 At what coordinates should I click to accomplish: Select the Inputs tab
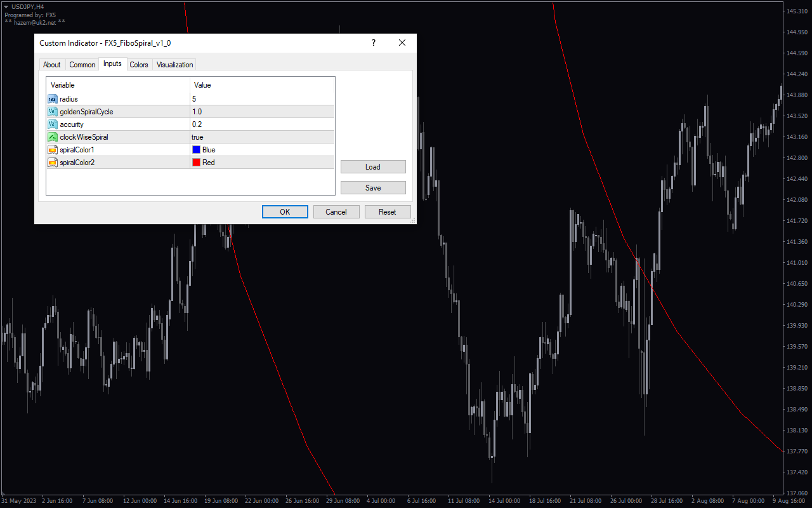pyautogui.click(x=112, y=63)
